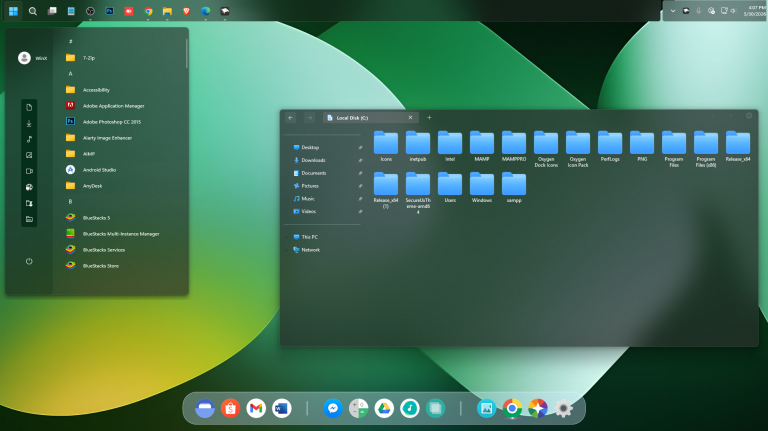Jump to letter B section header
The height and width of the screenshot is (431, 768).
71,201
